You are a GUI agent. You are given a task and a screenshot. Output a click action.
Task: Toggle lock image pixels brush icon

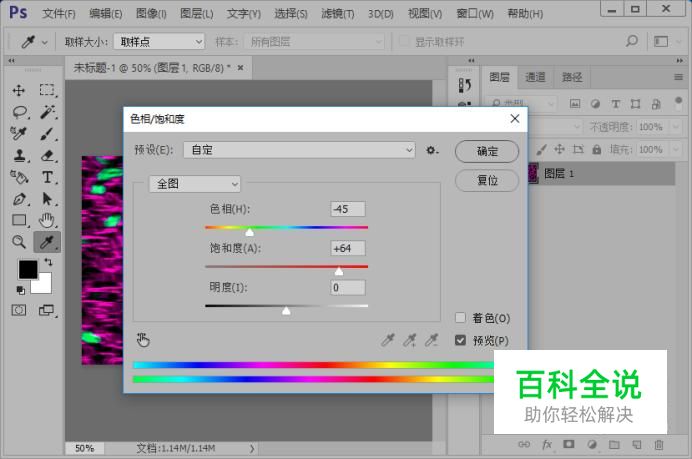pos(541,150)
